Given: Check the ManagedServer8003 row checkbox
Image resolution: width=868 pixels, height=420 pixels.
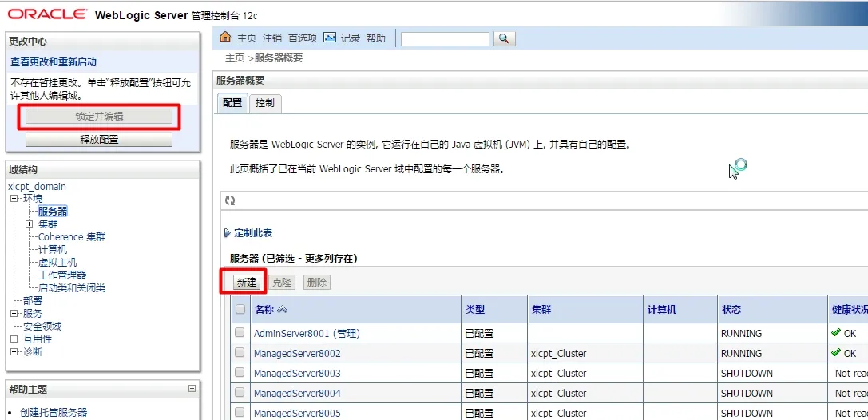Looking at the screenshot, I should 239,372.
